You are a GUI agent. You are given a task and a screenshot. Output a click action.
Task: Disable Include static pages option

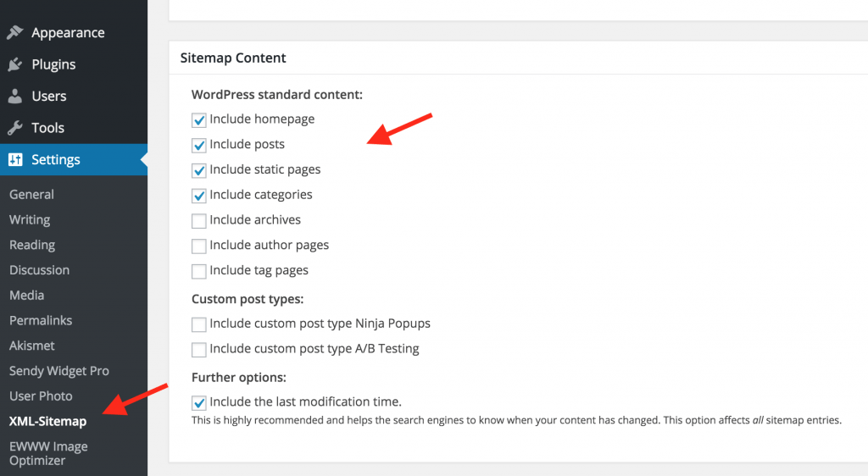click(x=199, y=170)
